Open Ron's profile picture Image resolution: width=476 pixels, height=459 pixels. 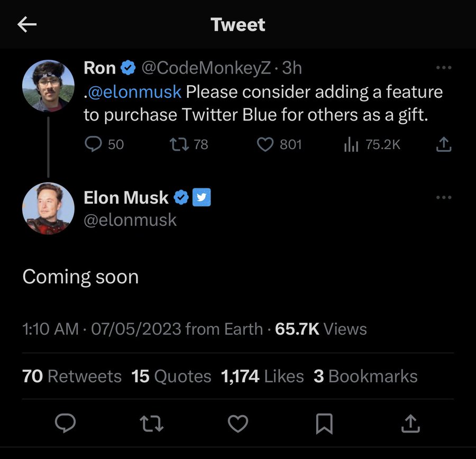48,86
